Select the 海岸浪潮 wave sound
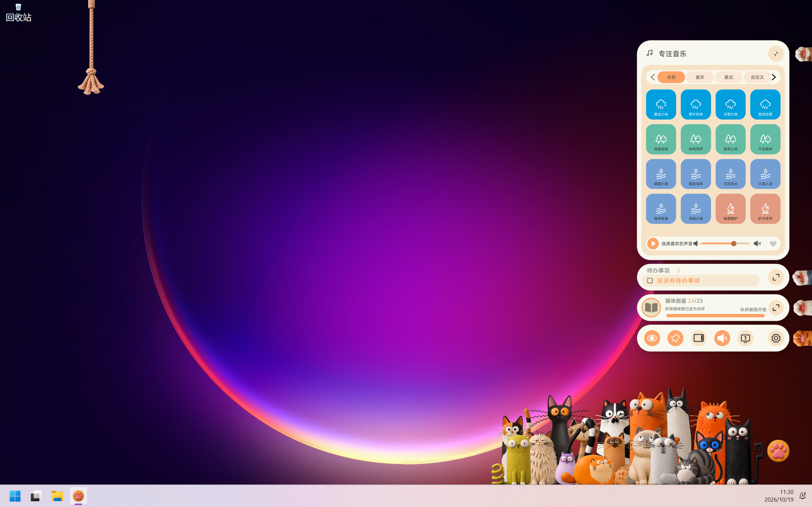The image size is (812, 507). (x=661, y=209)
